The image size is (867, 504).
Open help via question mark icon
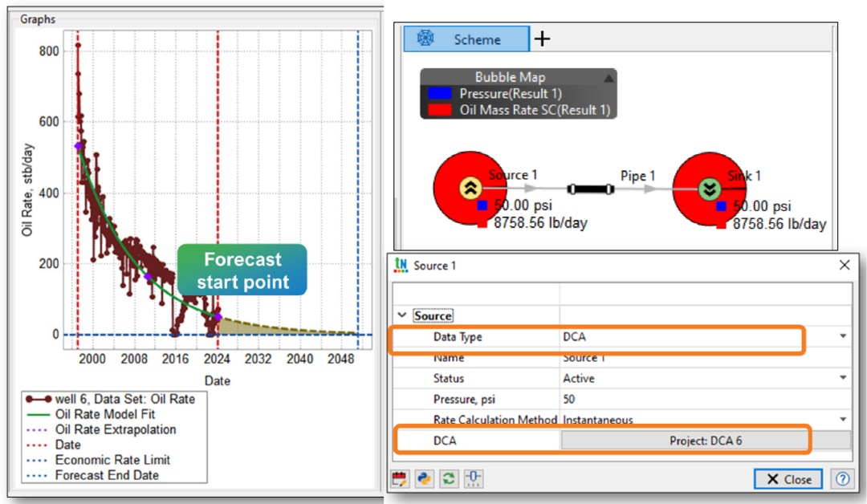pos(842,479)
